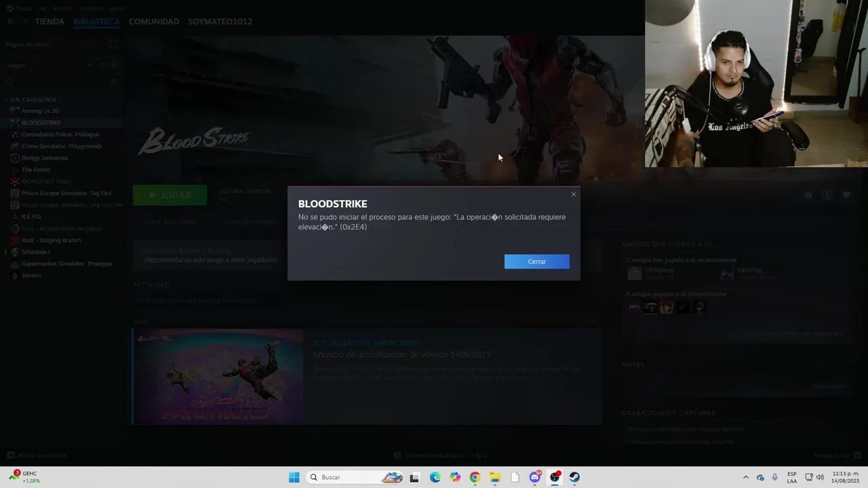Open Task View on the taskbar

[x=414, y=477]
